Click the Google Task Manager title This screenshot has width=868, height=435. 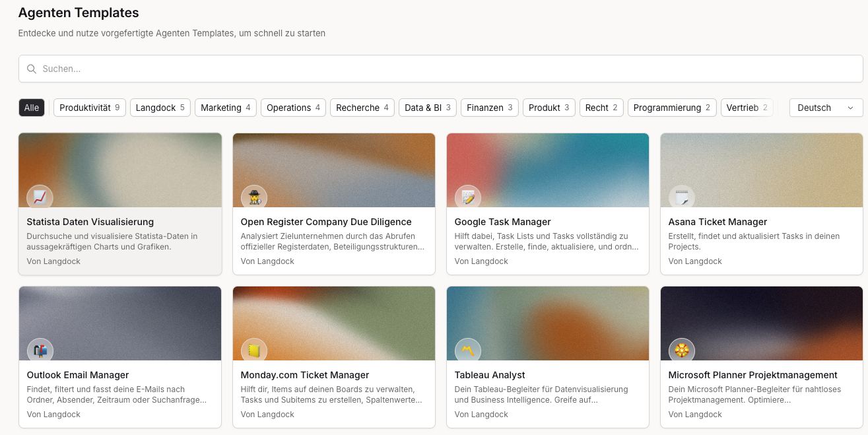tap(503, 222)
